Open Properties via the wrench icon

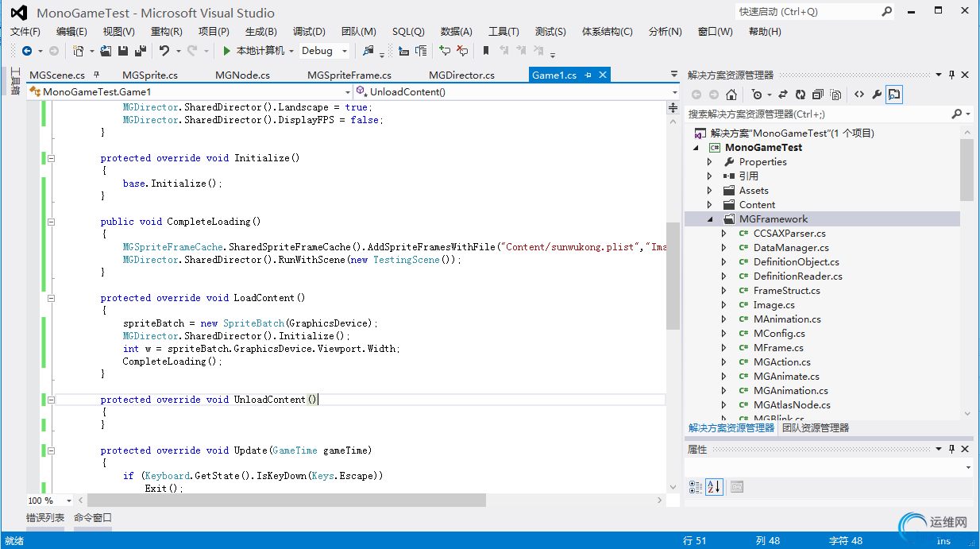(x=877, y=95)
